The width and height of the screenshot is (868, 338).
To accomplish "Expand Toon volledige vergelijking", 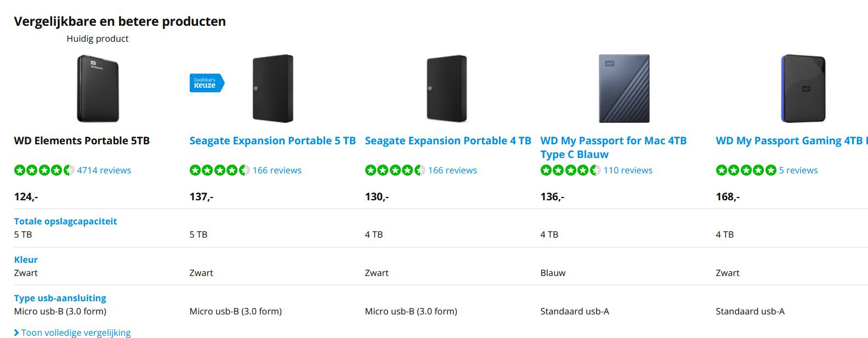I will 72,333.
